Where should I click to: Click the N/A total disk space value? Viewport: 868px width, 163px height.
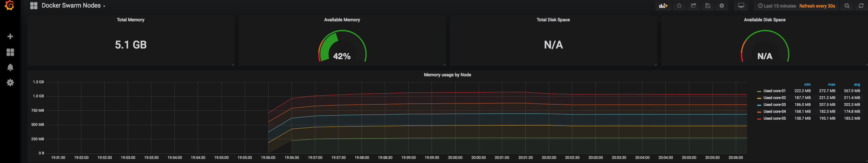point(553,45)
